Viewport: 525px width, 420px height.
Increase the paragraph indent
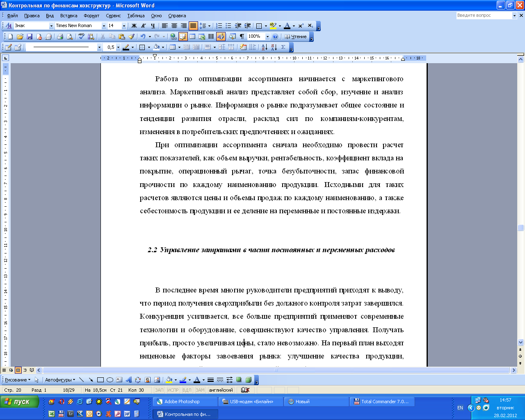pos(248,25)
